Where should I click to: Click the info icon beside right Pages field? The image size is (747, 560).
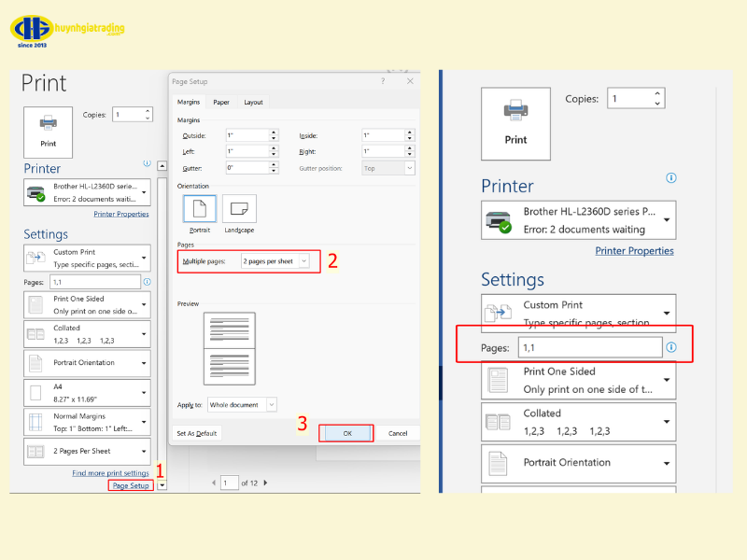pyautogui.click(x=670, y=347)
